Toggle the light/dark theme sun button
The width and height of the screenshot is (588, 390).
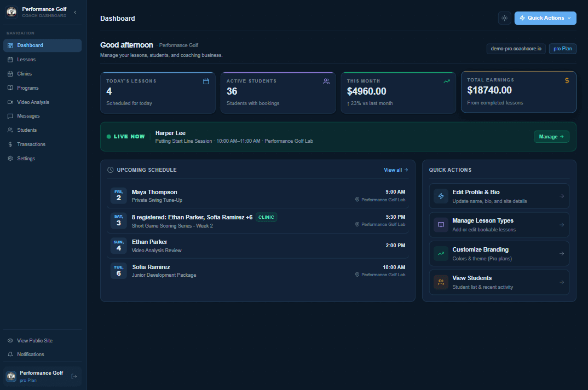tap(505, 18)
